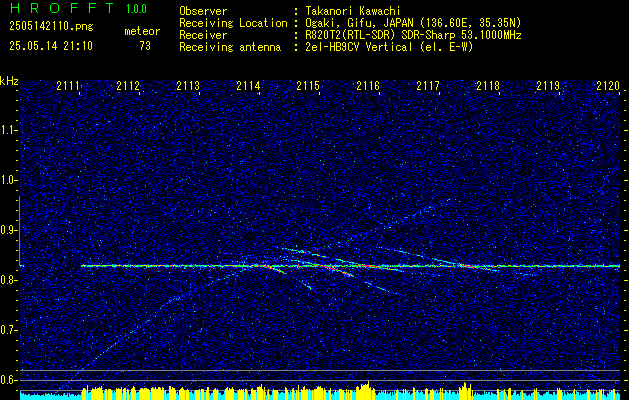The image size is (629, 400).
Task: Click antenna info 2el-HB9CV Vertical
Action: (x=390, y=47)
